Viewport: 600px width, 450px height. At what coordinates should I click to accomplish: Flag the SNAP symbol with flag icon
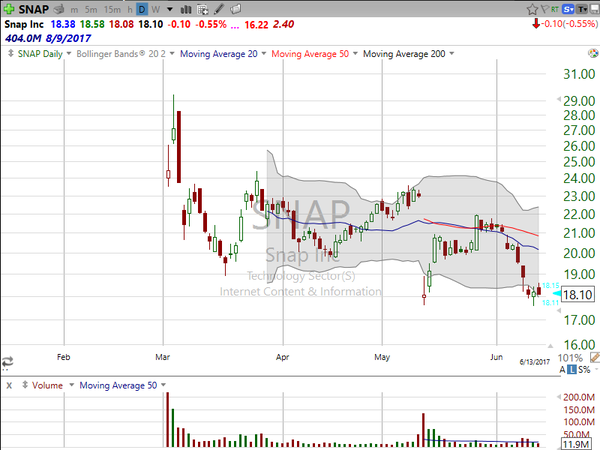coord(545,9)
